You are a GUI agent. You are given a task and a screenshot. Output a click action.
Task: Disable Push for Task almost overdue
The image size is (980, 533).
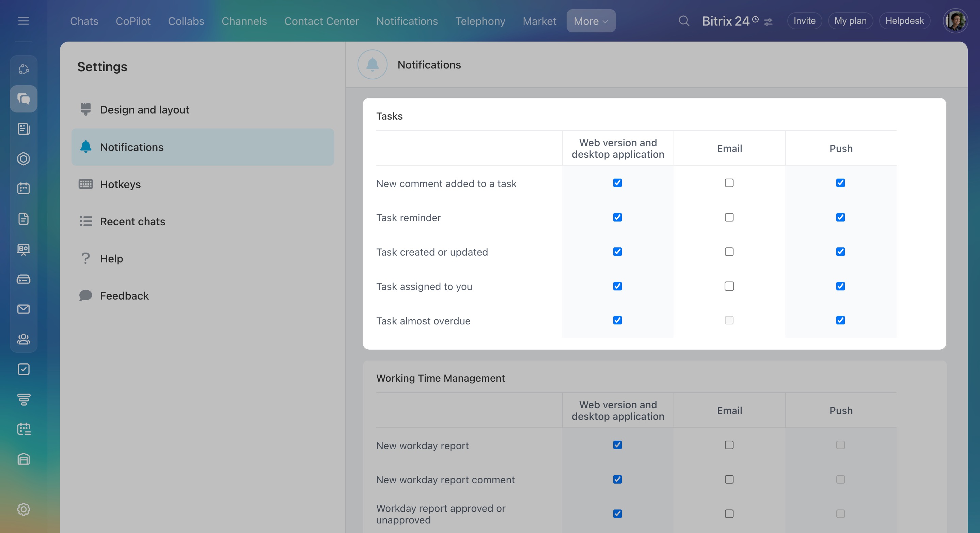pyautogui.click(x=840, y=320)
